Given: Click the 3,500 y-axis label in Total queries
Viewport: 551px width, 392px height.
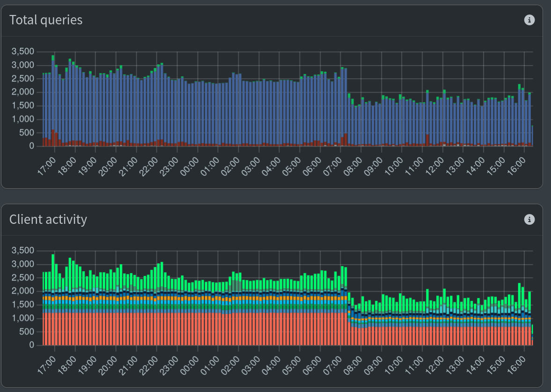Looking at the screenshot, I should (x=23, y=52).
